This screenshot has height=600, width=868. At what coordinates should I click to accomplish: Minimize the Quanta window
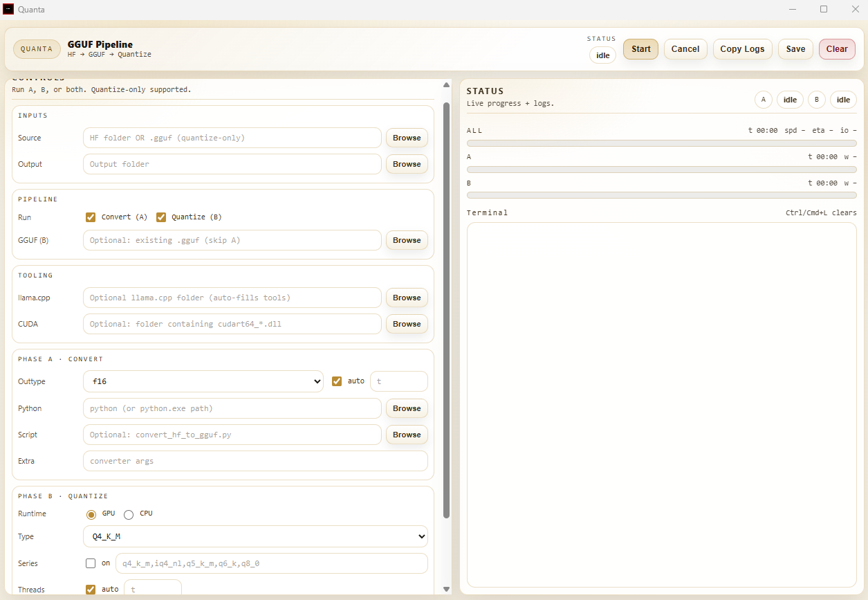pyautogui.click(x=792, y=9)
